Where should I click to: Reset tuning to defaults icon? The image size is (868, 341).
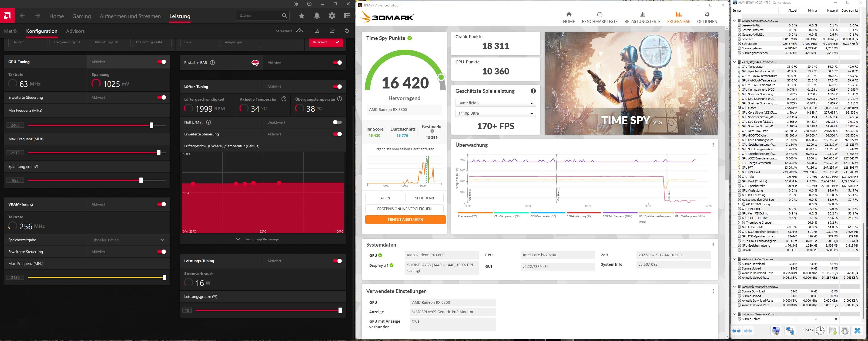347,31
